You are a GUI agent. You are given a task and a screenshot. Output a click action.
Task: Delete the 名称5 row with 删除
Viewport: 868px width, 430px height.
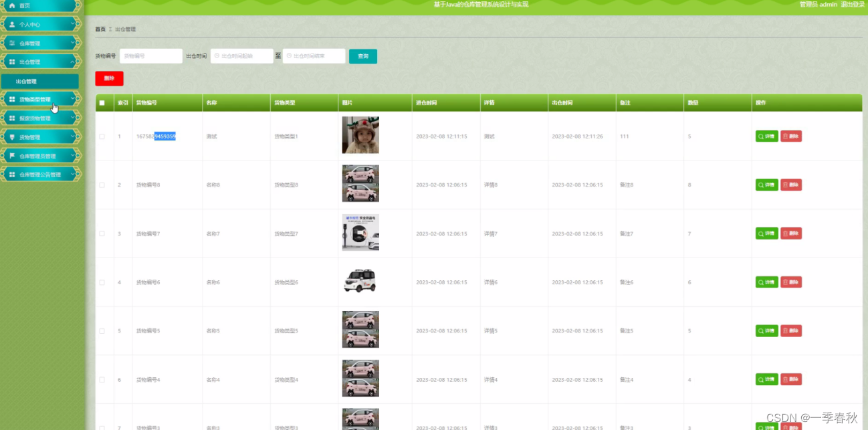click(791, 331)
